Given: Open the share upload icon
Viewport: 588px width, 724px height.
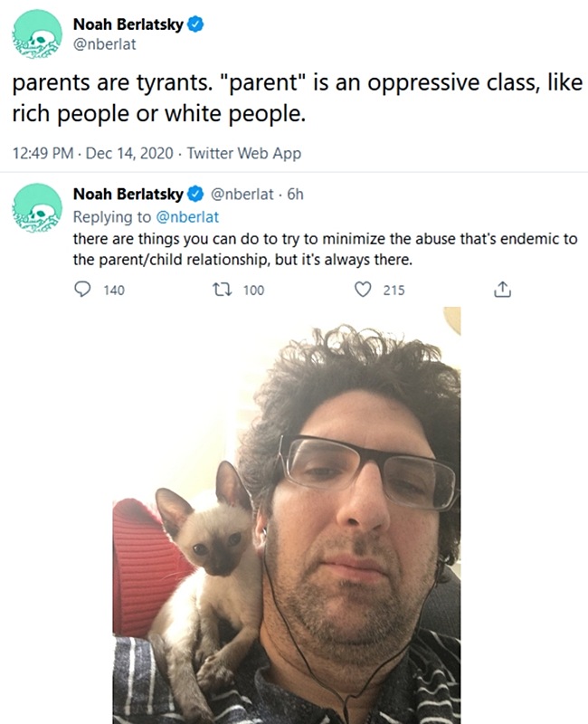Looking at the screenshot, I should point(502,290).
